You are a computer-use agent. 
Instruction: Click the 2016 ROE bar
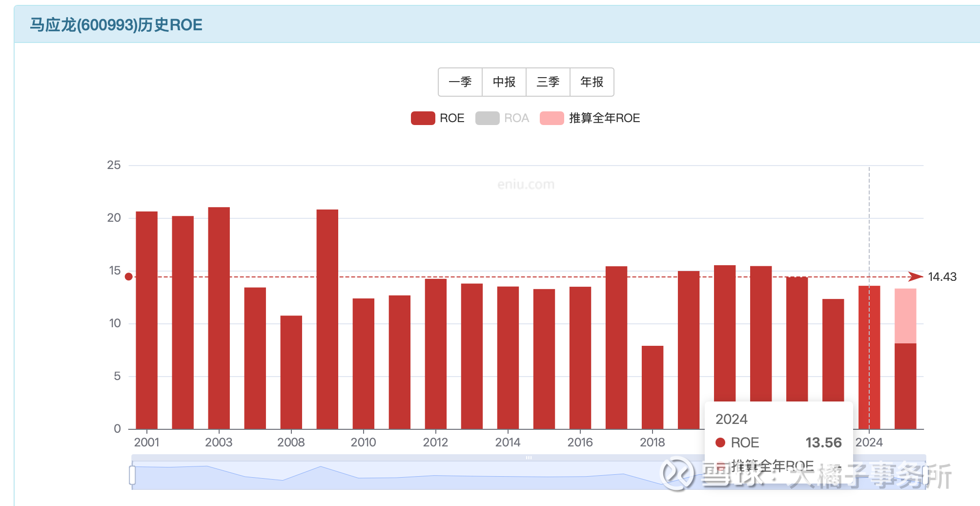click(x=580, y=358)
